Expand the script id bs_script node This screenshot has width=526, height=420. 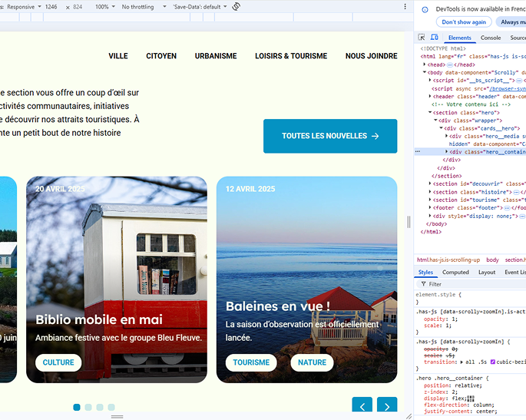click(430, 80)
